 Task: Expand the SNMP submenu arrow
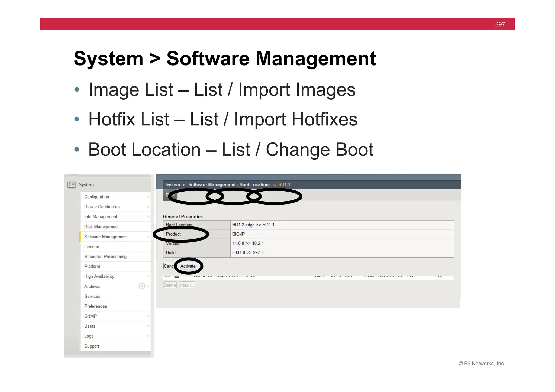click(148, 316)
